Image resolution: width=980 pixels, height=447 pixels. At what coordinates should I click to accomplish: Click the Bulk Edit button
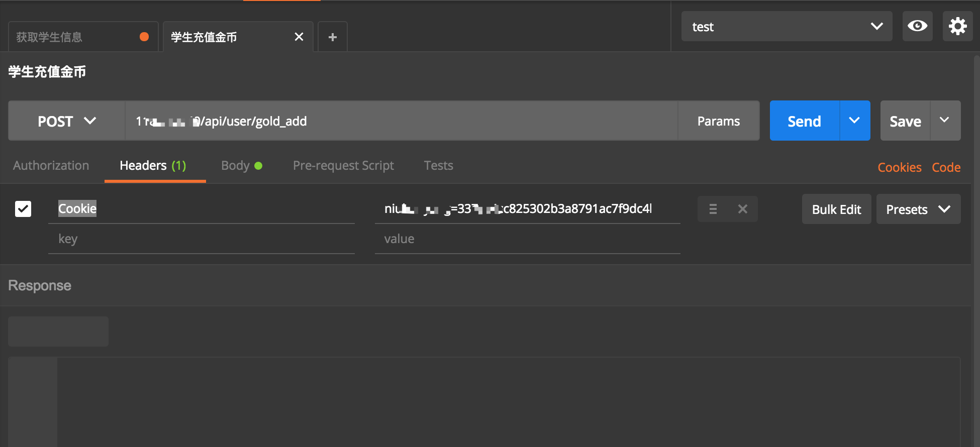[x=836, y=209]
